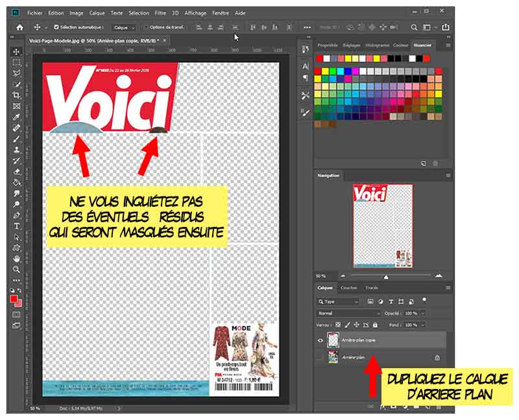
Task: Switch to the Couches tab
Action: click(x=348, y=288)
